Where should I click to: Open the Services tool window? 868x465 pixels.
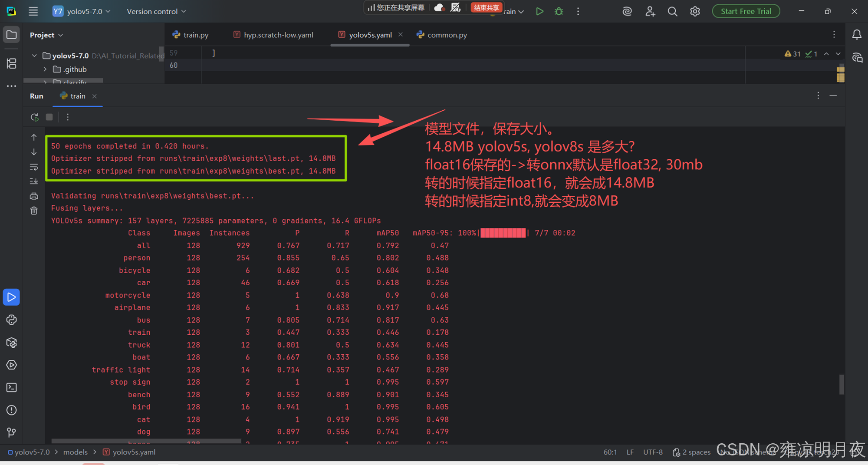click(x=12, y=365)
